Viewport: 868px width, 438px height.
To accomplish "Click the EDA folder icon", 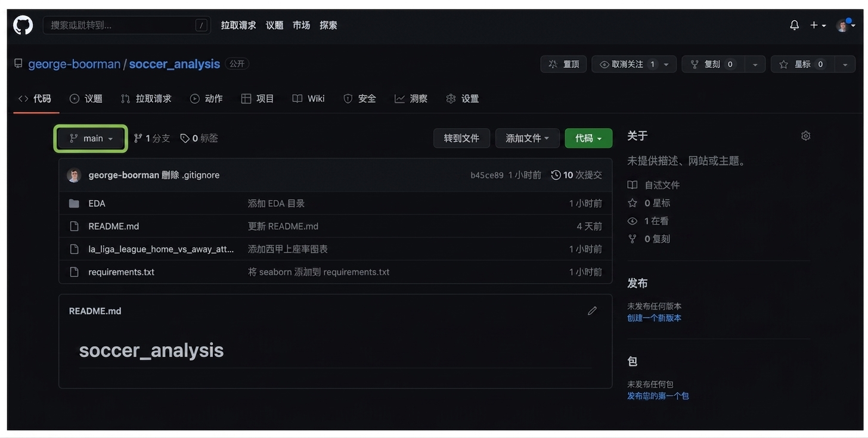I will [74, 204].
